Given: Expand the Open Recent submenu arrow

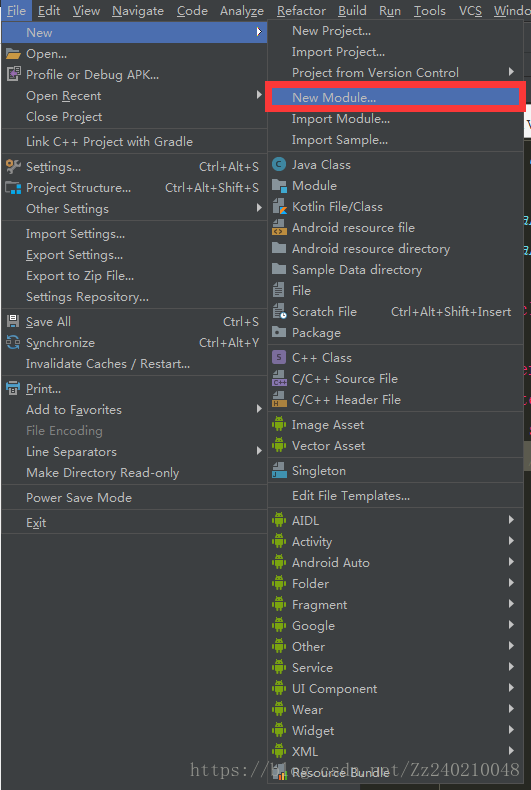Looking at the screenshot, I should click(259, 95).
